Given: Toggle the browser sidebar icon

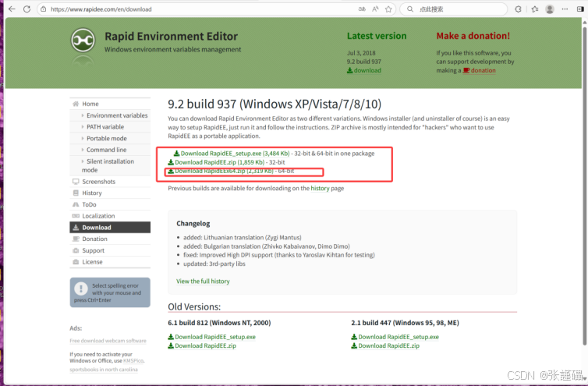Looking at the screenshot, I should (580, 9).
